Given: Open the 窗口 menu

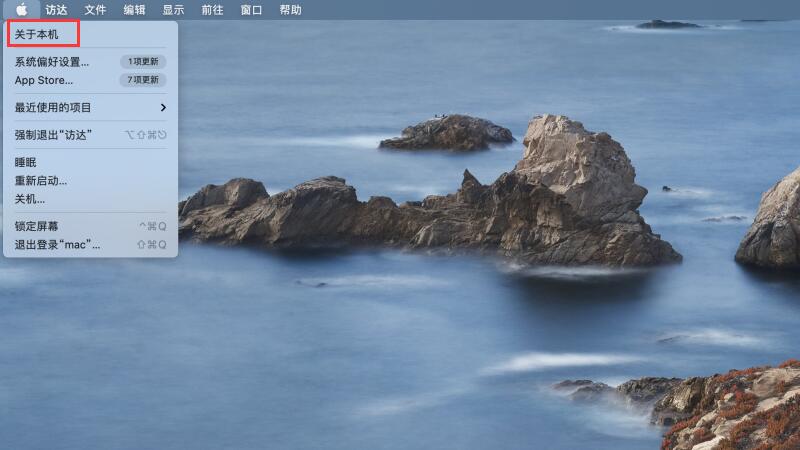Looking at the screenshot, I should [251, 10].
